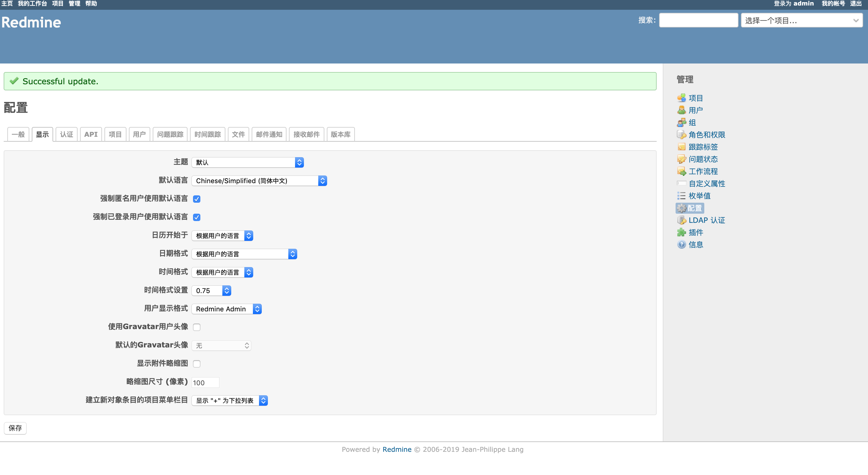
Task: Click the 组 groups icon in sidebar
Action: (x=681, y=122)
